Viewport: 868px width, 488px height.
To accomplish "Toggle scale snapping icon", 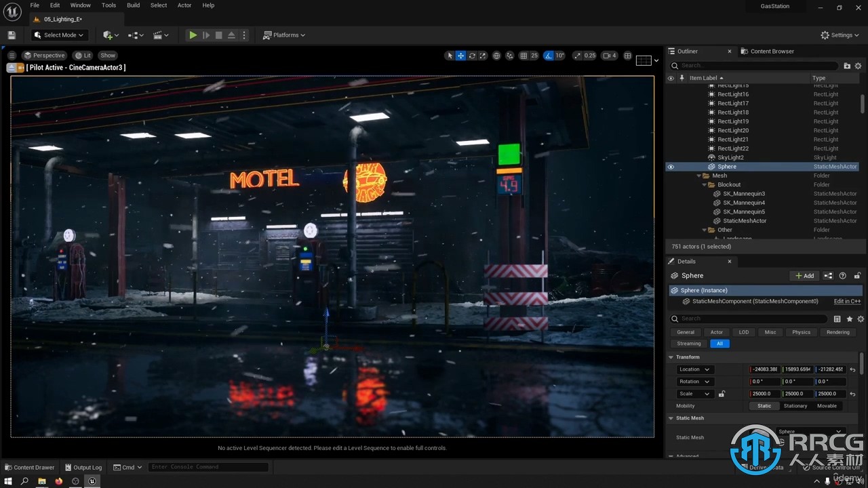I will 576,56.
